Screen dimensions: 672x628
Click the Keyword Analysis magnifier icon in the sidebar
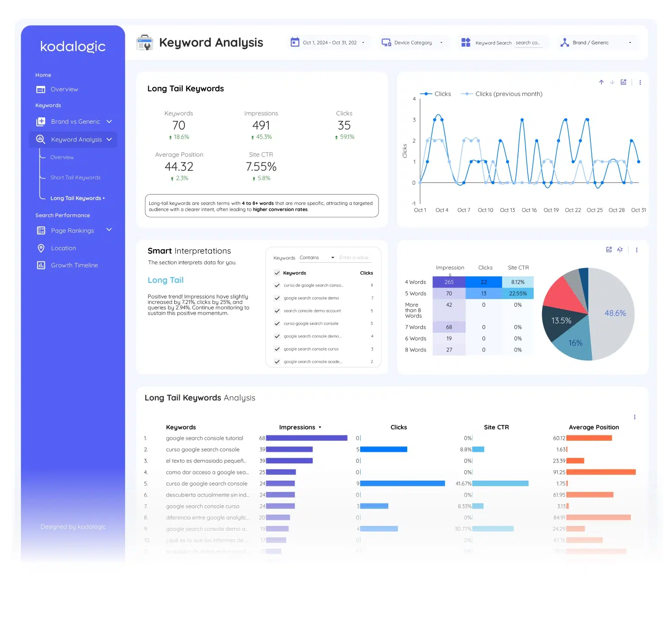coord(41,139)
